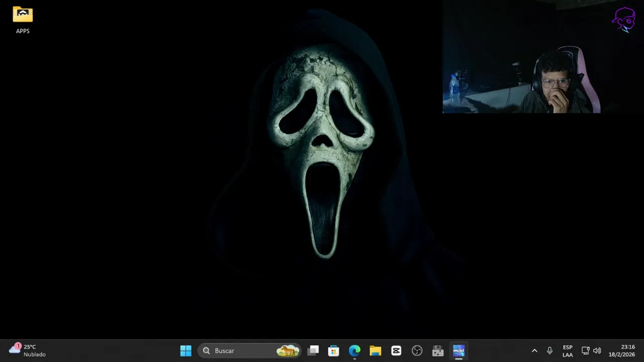Open the volume speaker icon

coord(597,350)
